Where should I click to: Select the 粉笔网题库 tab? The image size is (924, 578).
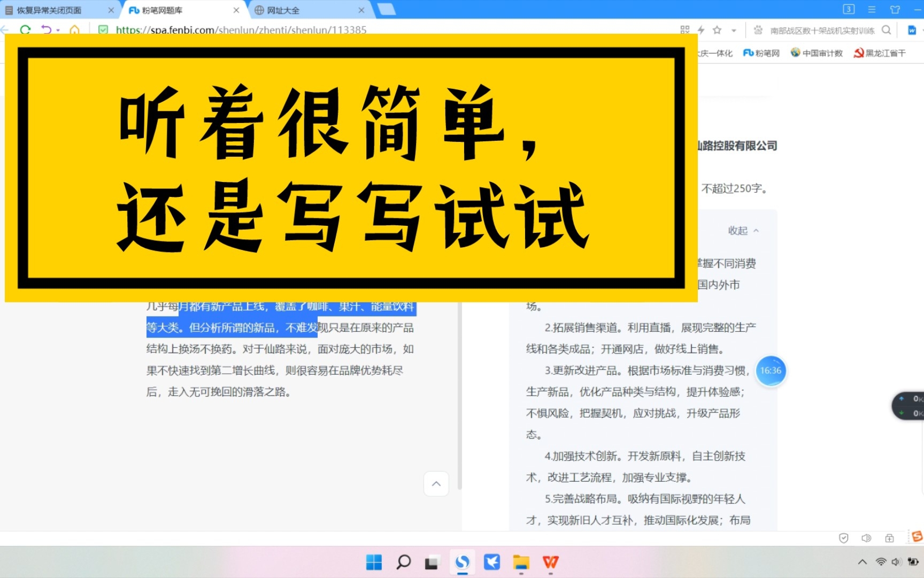point(163,10)
